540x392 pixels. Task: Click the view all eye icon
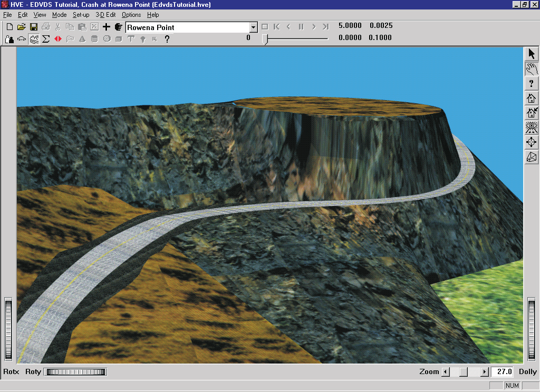[x=532, y=128]
